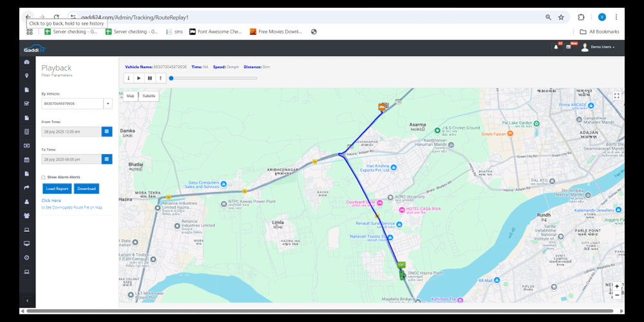Click the playback progress slider handle
The width and height of the screenshot is (644, 322).
[x=171, y=78]
